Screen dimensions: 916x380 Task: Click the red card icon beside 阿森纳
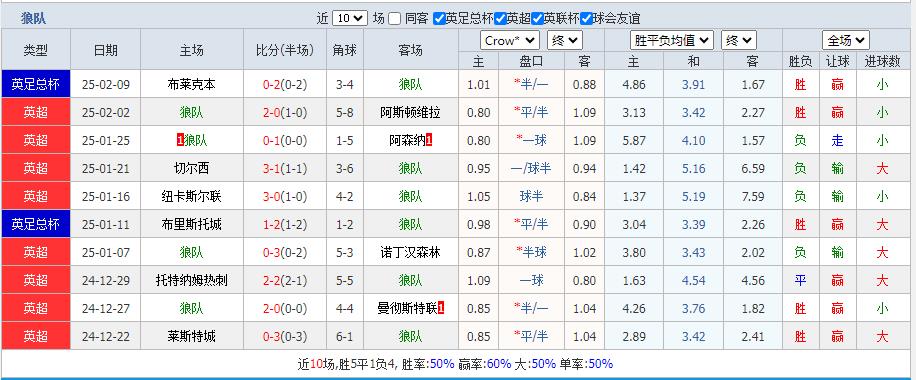[x=429, y=140]
